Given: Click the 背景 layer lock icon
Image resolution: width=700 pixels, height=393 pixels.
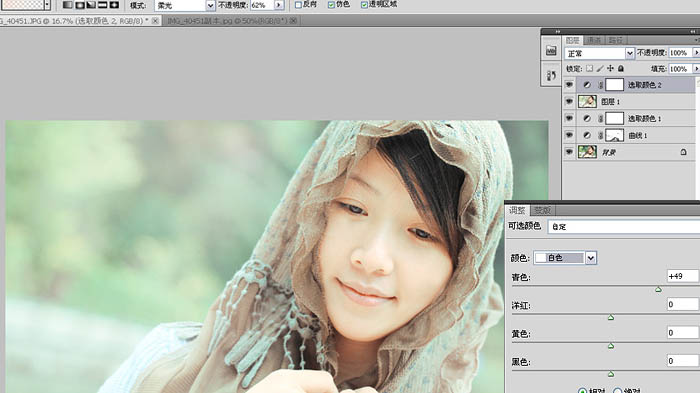Looking at the screenshot, I should (x=683, y=152).
